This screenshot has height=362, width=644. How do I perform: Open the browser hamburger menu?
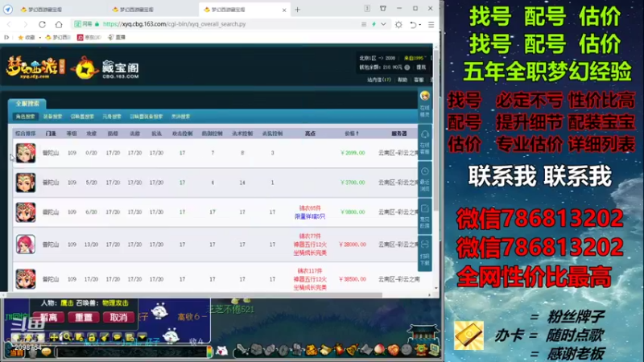click(x=431, y=25)
